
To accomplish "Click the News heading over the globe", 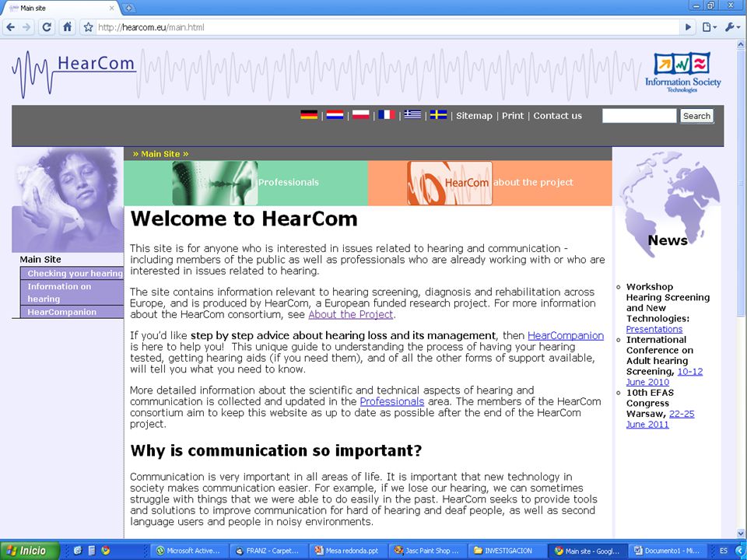I will click(668, 240).
